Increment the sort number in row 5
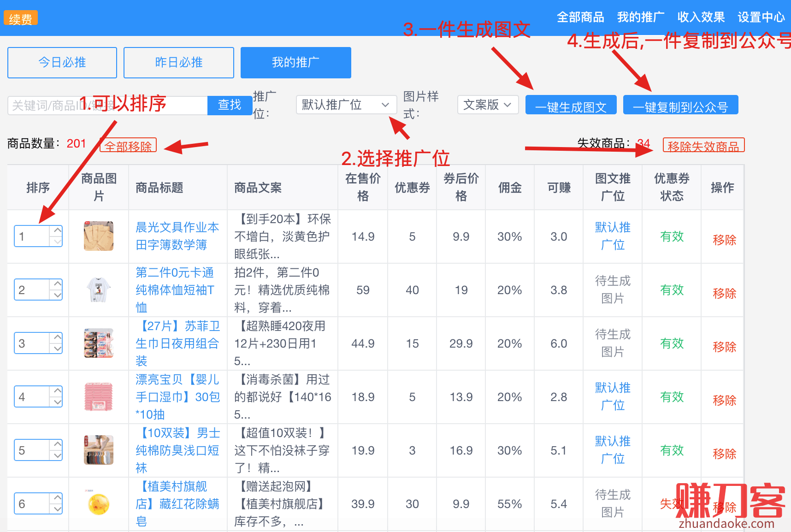This screenshot has height=532, width=791. click(x=57, y=444)
